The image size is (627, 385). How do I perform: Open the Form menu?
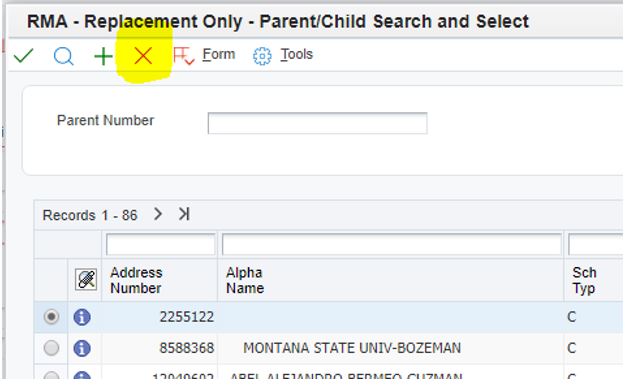tap(218, 54)
